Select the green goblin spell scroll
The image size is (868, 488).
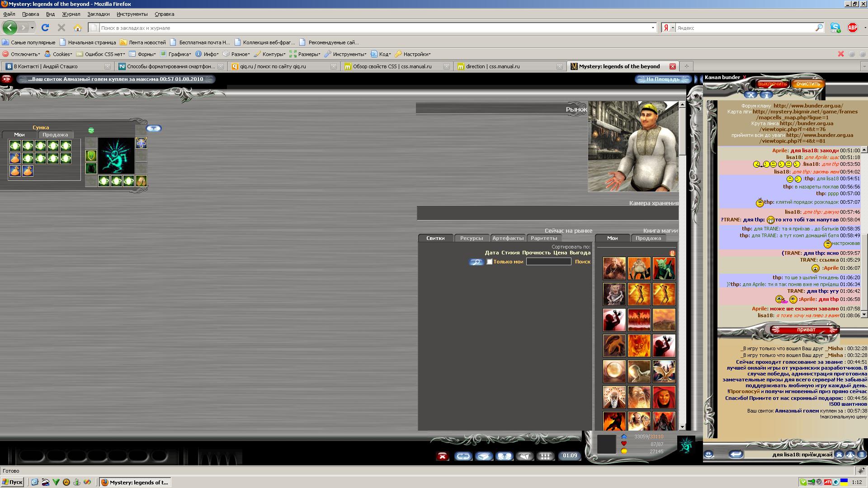pos(664,268)
